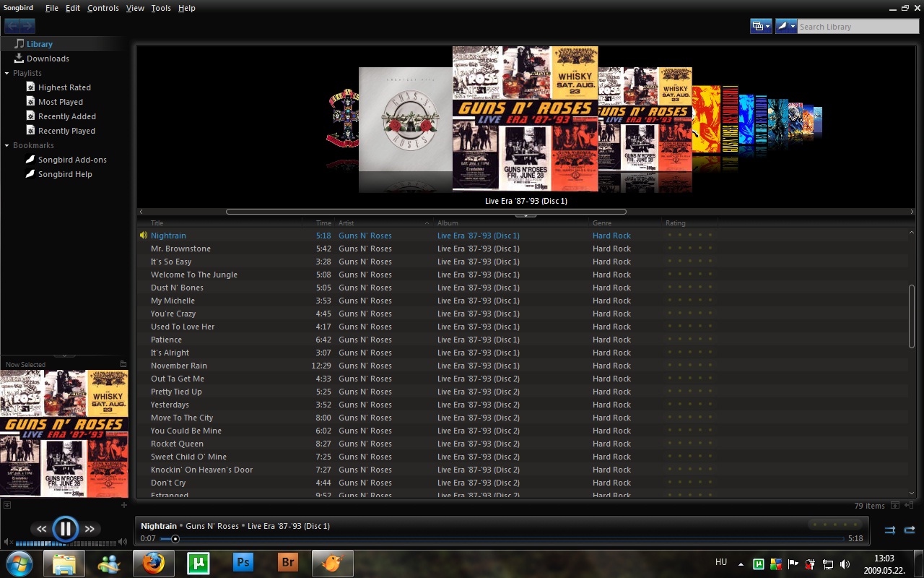
Task: Click the mini-player icon beside 79 items
Action: [895, 506]
